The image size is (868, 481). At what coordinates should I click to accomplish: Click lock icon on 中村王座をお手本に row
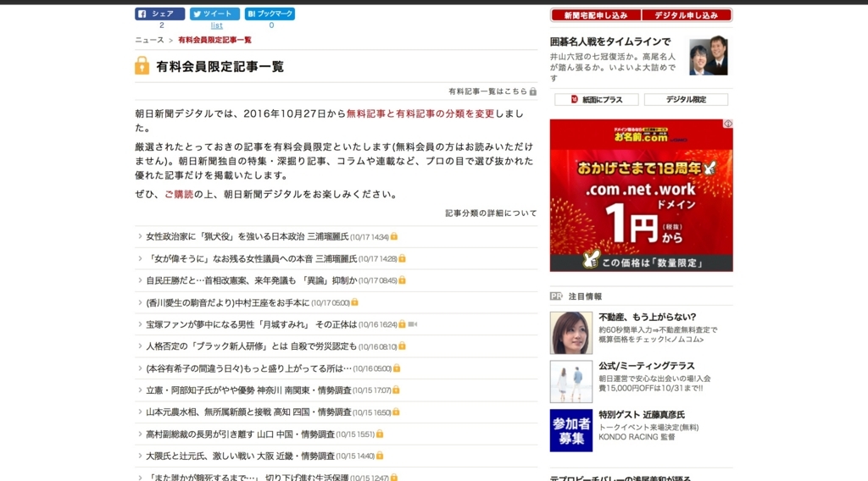tap(354, 301)
